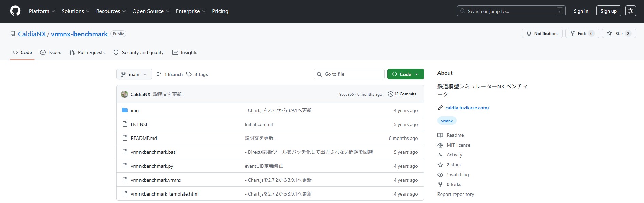The width and height of the screenshot is (644, 203).
Task: Click the file icon beside vrmnxbenchmark_template.html
Action: coord(125,193)
